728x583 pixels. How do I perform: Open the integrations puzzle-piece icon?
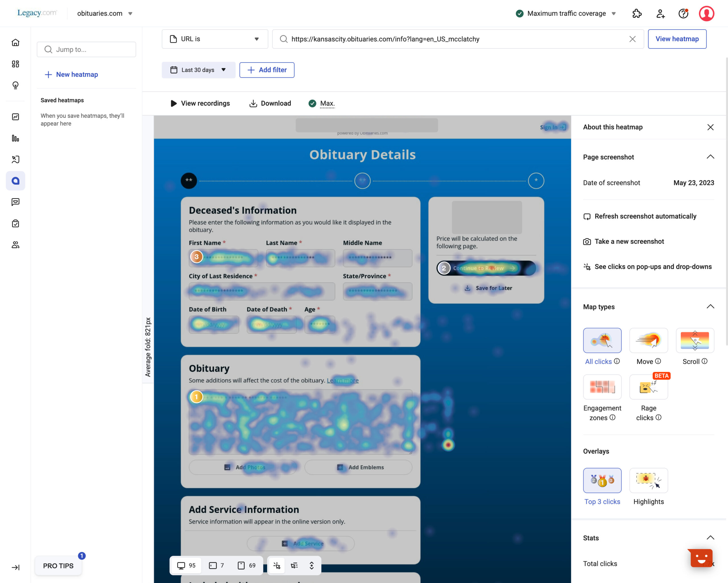pos(637,13)
